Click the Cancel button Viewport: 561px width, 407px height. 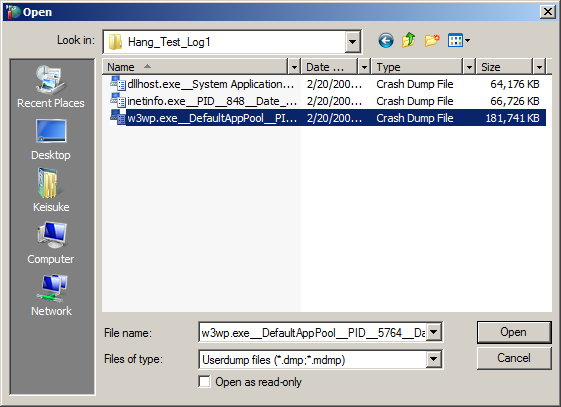(x=514, y=358)
